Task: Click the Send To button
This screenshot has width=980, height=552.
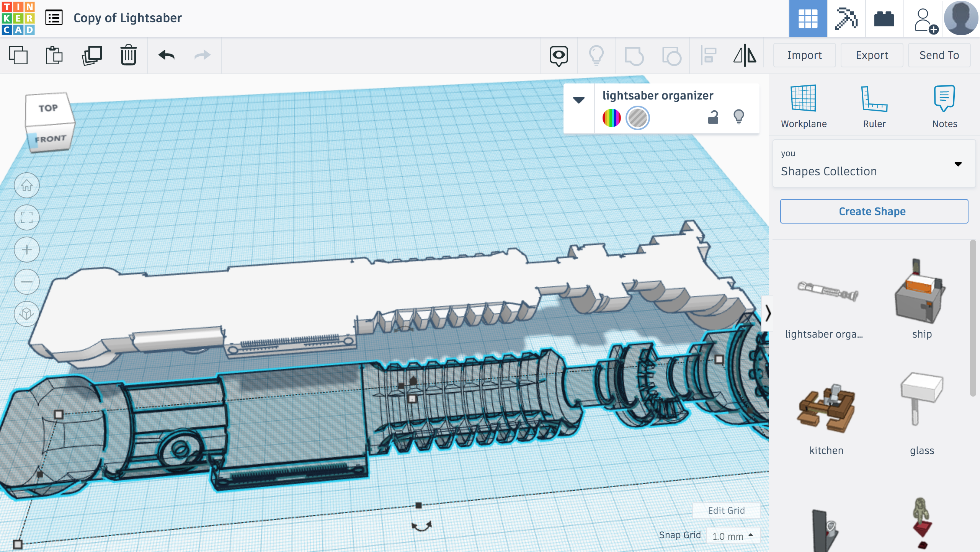Action: point(938,55)
